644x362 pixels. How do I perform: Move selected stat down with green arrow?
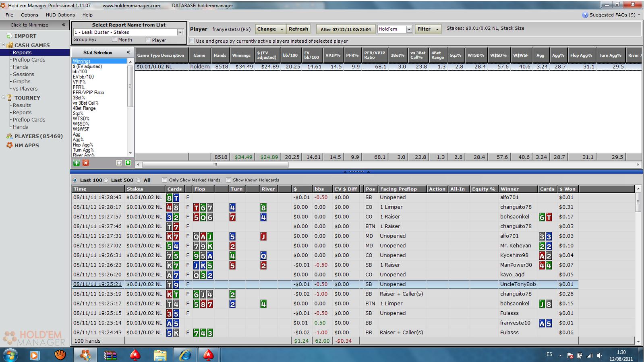[x=128, y=163]
